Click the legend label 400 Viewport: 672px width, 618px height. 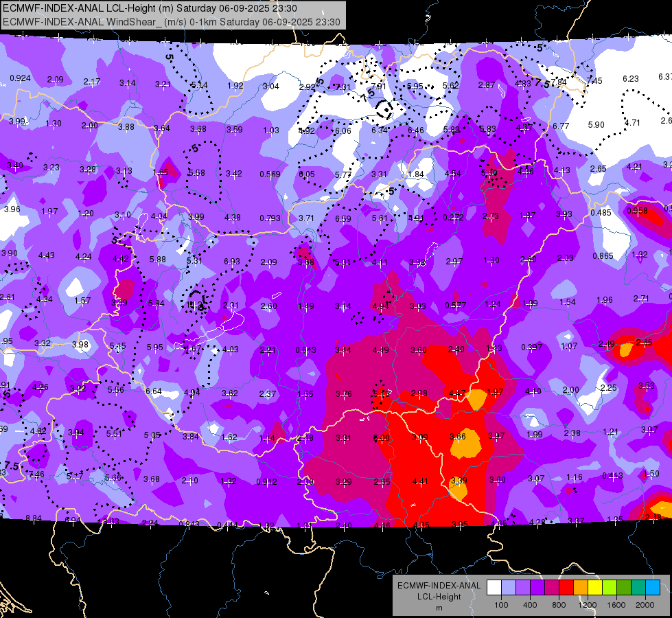(x=530, y=605)
